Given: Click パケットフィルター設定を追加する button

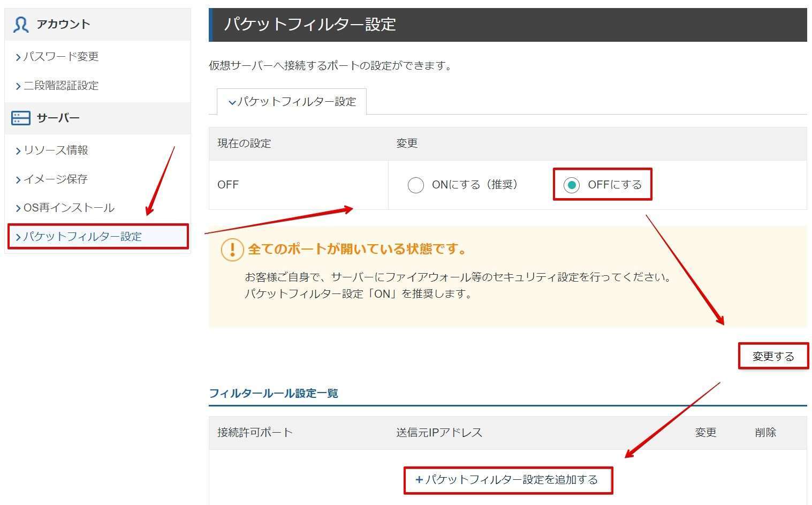Looking at the screenshot, I should click(508, 480).
